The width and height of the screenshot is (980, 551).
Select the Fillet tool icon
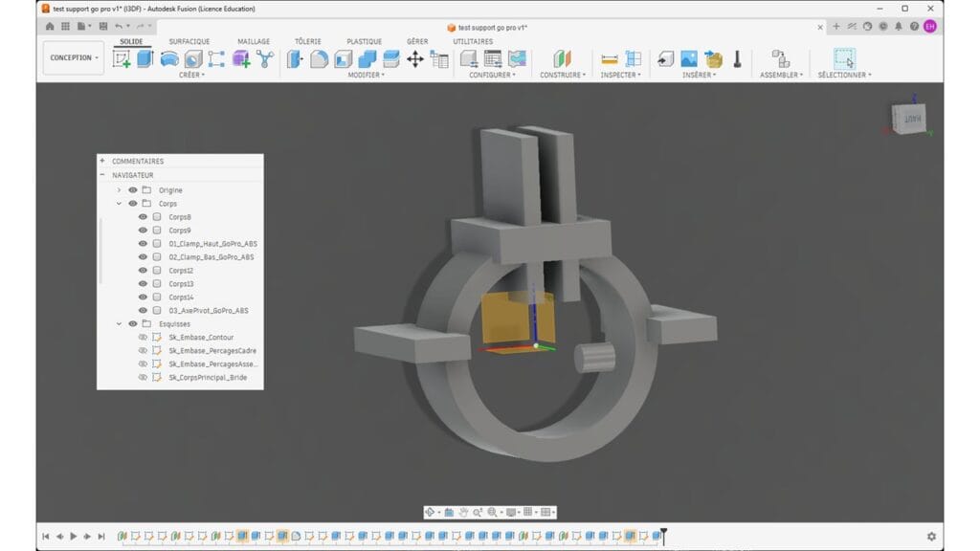coord(319,58)
